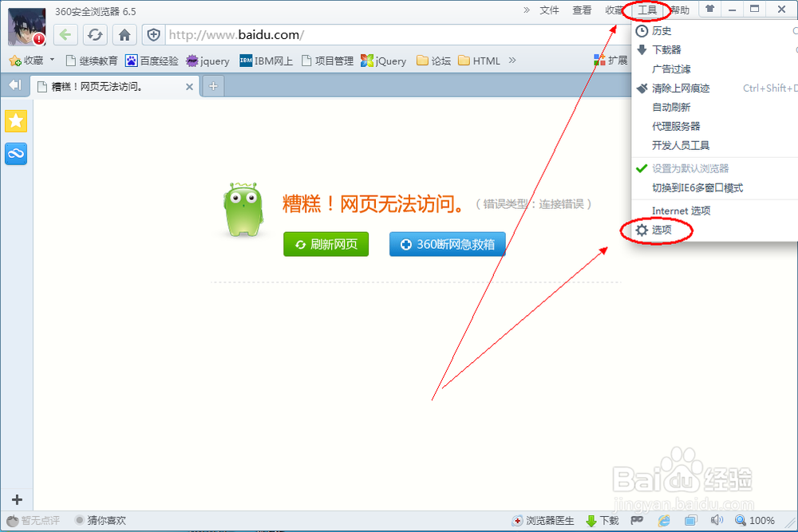Choose 自动刷新 menu entry

(714, 108)
